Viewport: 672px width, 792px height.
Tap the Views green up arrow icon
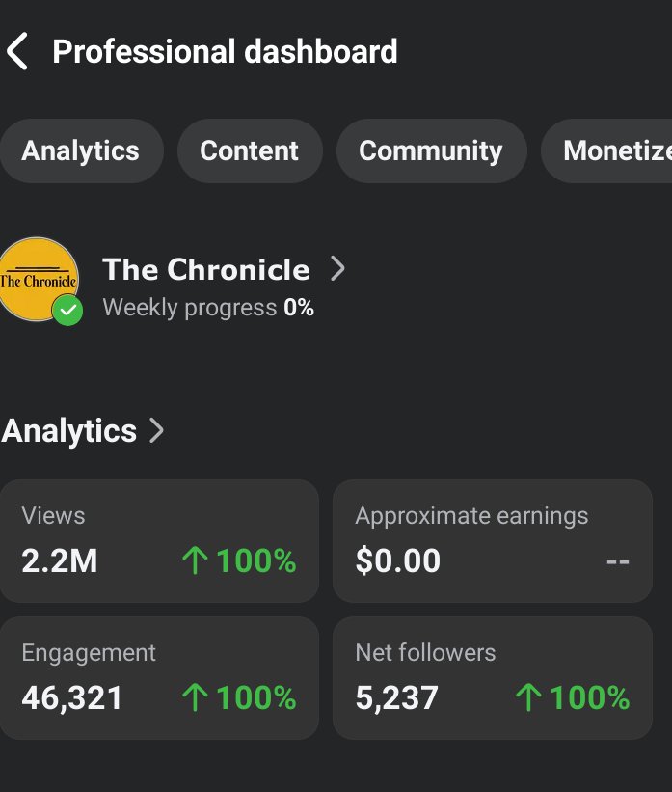point(195,560)
